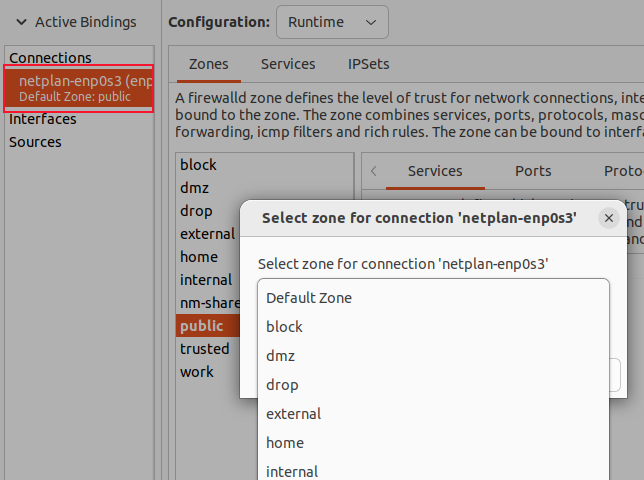The width and height of the screenshot is (644, 480).
Task: Pick 'dmz' from the zone dropdown list
Action: [280, 356]
